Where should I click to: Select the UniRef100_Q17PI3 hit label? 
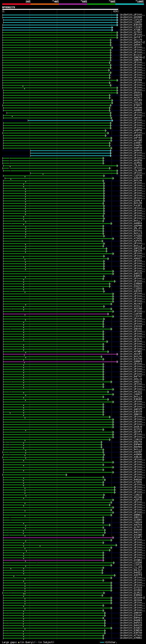[131, 527]
